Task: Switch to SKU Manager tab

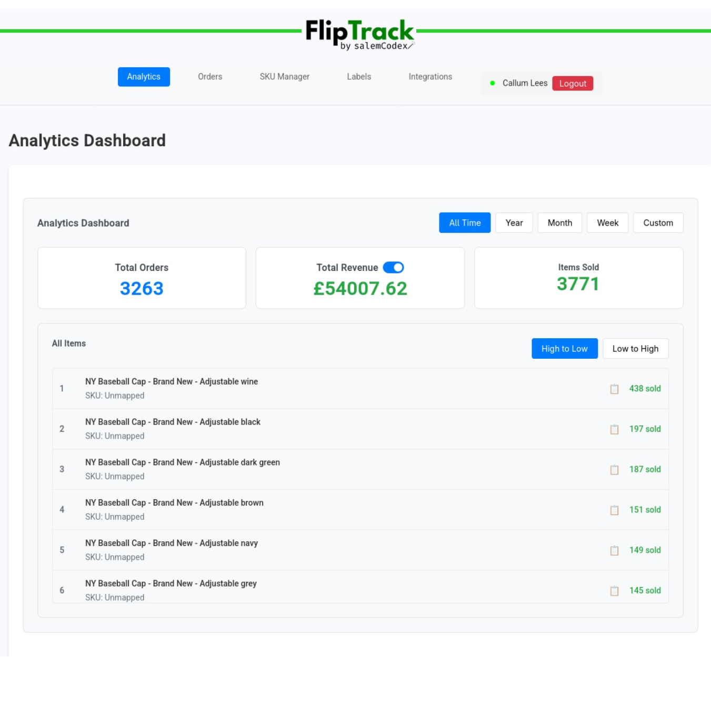Action: pos(284,77)
